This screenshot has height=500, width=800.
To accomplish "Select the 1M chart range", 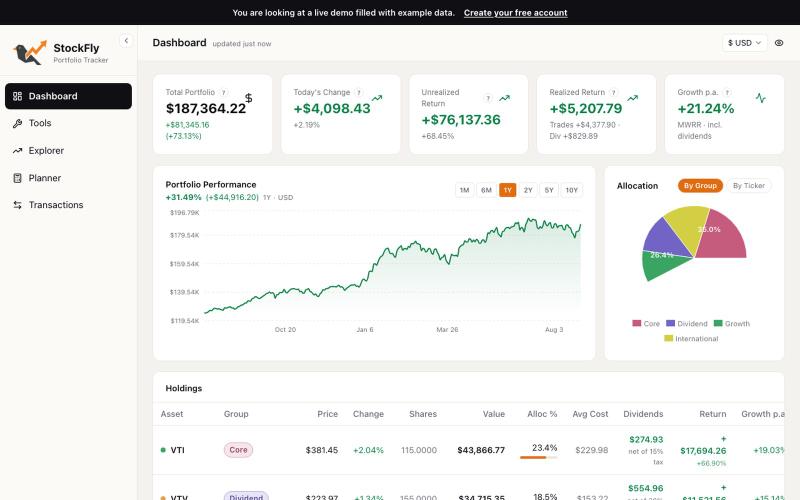I will 464,190.
